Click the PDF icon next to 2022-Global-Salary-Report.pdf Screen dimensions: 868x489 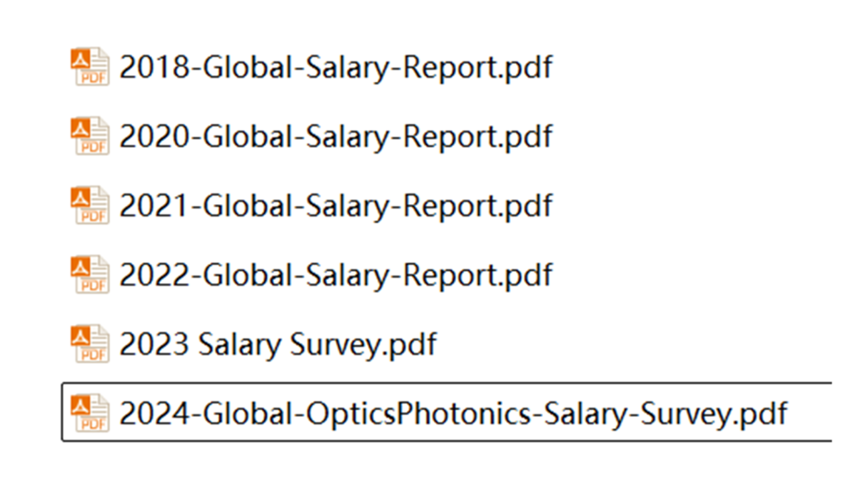tap(90, 274)
